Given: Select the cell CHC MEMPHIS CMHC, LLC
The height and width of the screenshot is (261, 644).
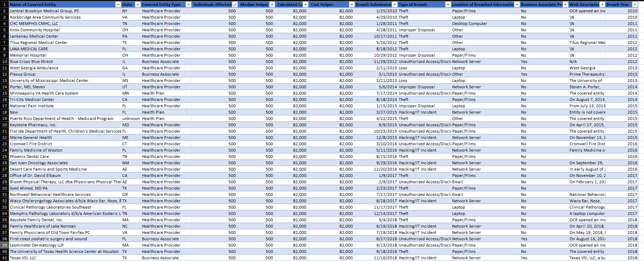Looking at the screenshot, I should [x=65, y=24].
